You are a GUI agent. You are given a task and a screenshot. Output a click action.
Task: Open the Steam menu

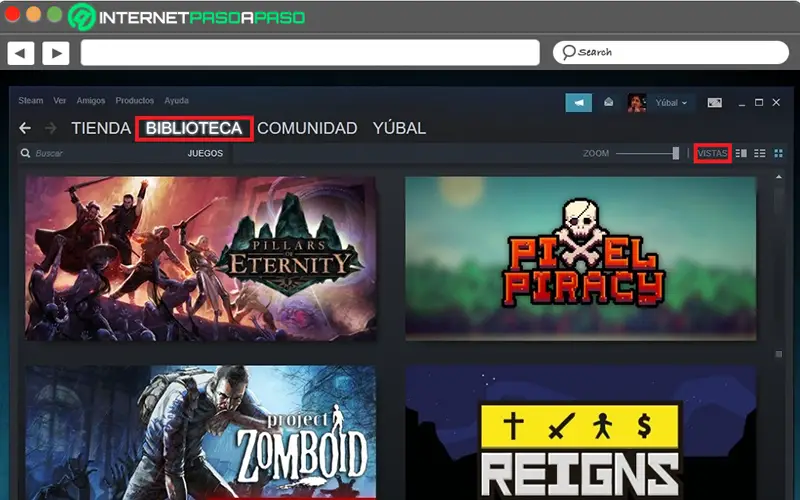pos(31,101)
